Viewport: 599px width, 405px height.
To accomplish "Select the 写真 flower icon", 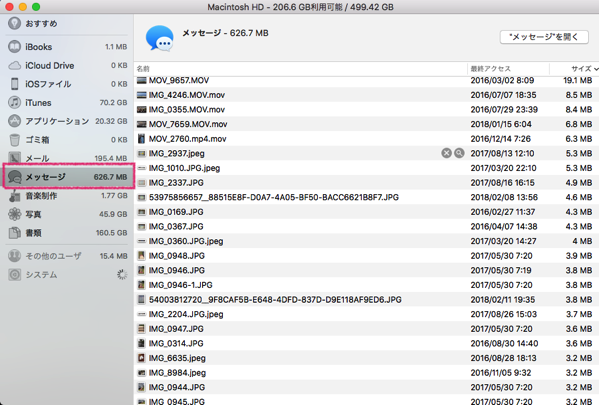I will (x=15, y=214).
